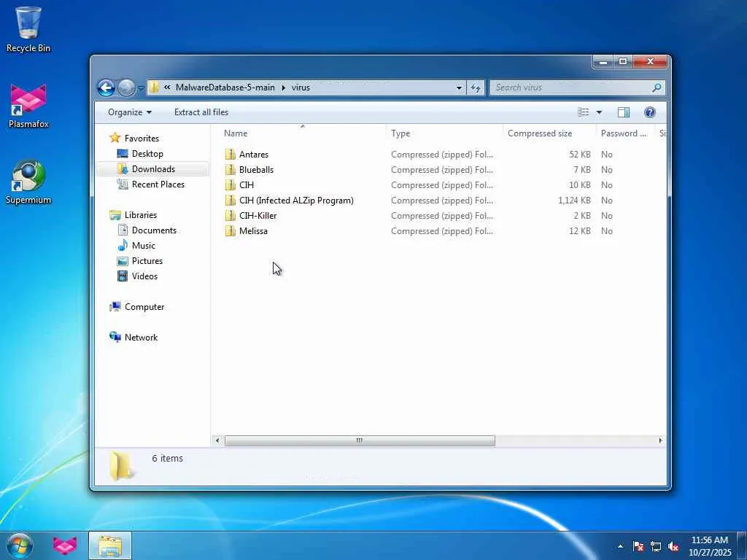Select Favorites in the navigation pane
Image resolution: width=747 pixels, height=560 pixels.
[142, 138]
